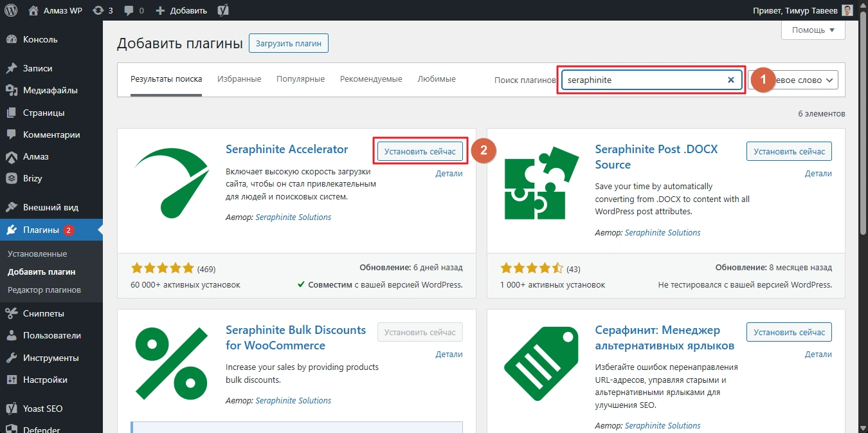Click the user avatar next to Тимур Тавеев
Image resolution: width=868 pixels, height=433 pixels.
[x=848, y=10]
